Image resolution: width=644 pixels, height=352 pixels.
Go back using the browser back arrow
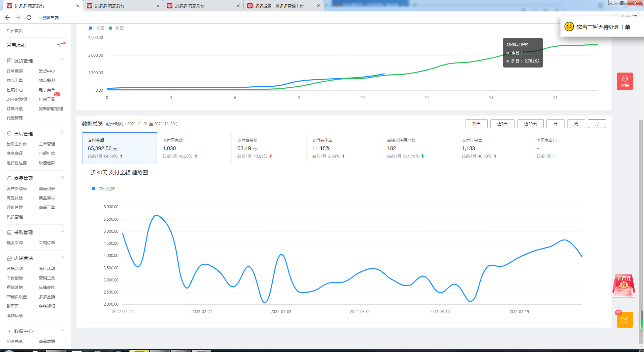click(7, 17)
